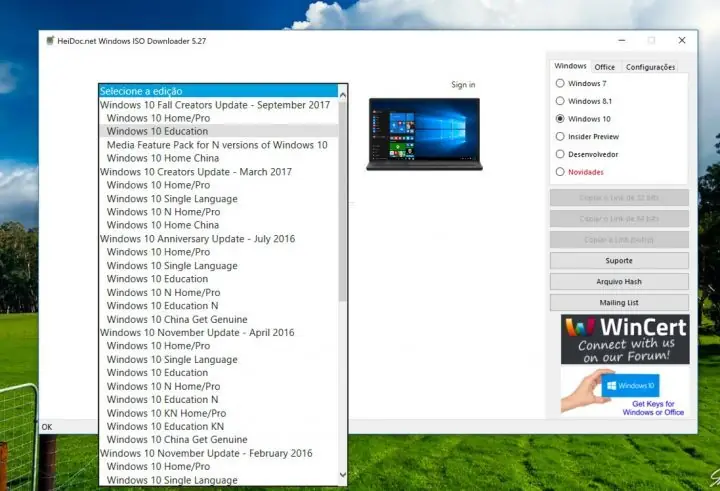The height and width of the screenshot is (491, 720).
Task: Select the Windows 10 radio button
Action: coord(560,119)
